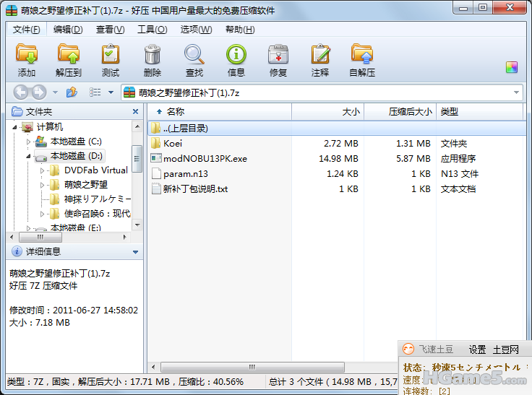Select the Koei folder row

[x=337, y=144]
